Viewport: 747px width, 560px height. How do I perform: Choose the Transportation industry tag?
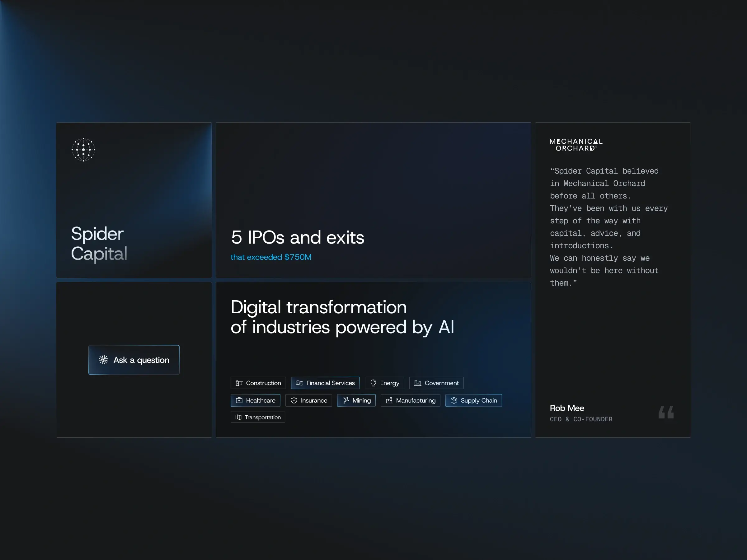point(258,417)
